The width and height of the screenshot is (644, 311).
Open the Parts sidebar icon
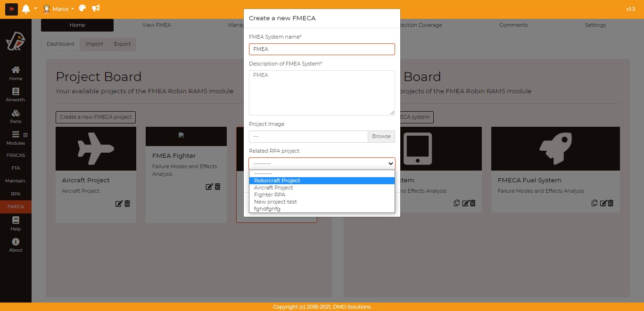click(x=16, y=116)
